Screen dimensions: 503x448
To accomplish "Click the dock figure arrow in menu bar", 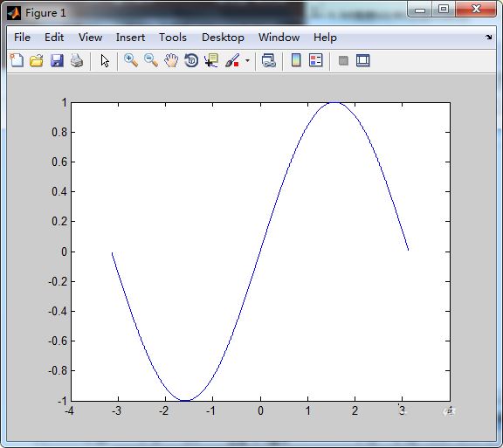I will point(488,38).
